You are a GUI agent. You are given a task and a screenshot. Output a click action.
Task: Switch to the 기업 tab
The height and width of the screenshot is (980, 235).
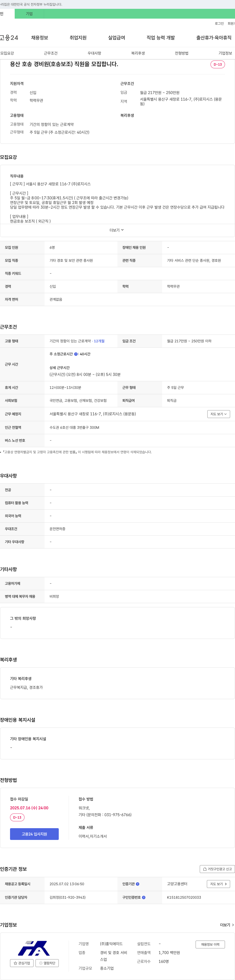[x=29, y=14]
